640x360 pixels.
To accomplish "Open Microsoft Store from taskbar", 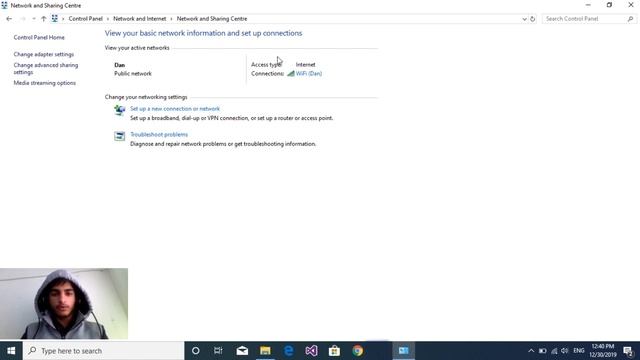I will click(x=334, y=351).
